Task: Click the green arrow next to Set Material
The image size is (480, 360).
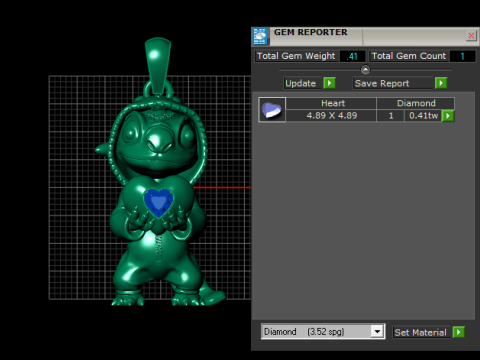Action: (x=459, y=332)
